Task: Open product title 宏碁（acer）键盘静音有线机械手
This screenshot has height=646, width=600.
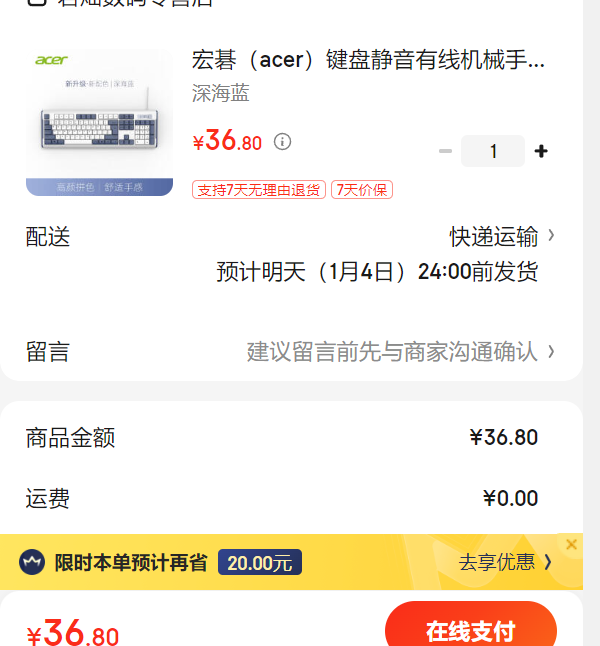Action: click(368, 60)
